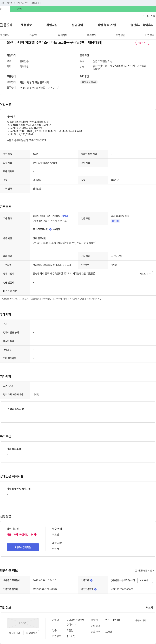Image resolution: width=156 pixels, height=644 pixels.
Task: Open the 취업지원 main menu
Action: (x=52, y=25)
